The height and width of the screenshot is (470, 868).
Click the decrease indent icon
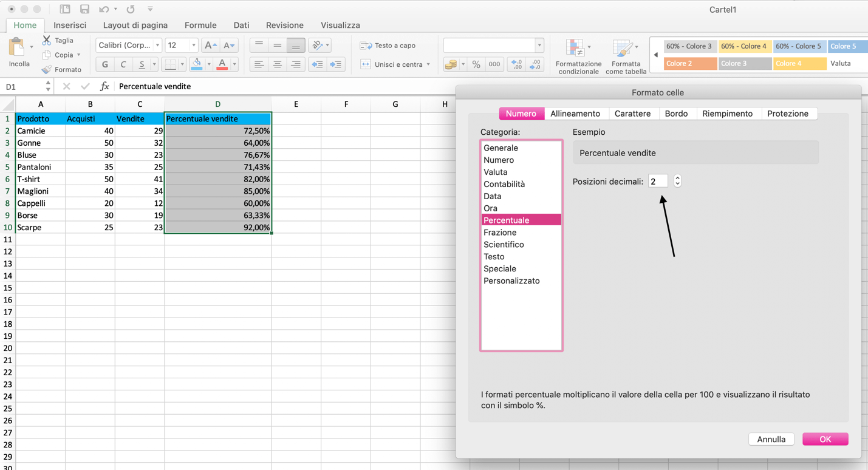point(317,64)
